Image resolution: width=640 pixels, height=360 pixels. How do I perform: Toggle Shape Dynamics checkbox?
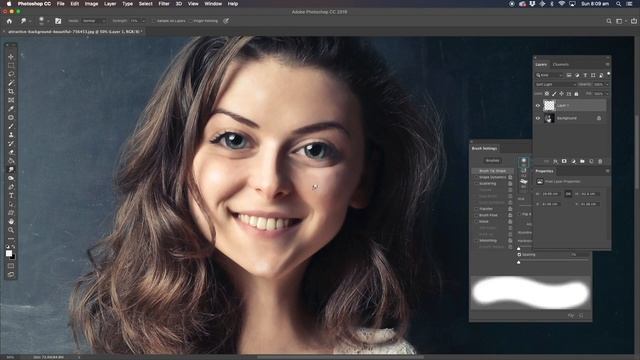[x=476, y=178]
